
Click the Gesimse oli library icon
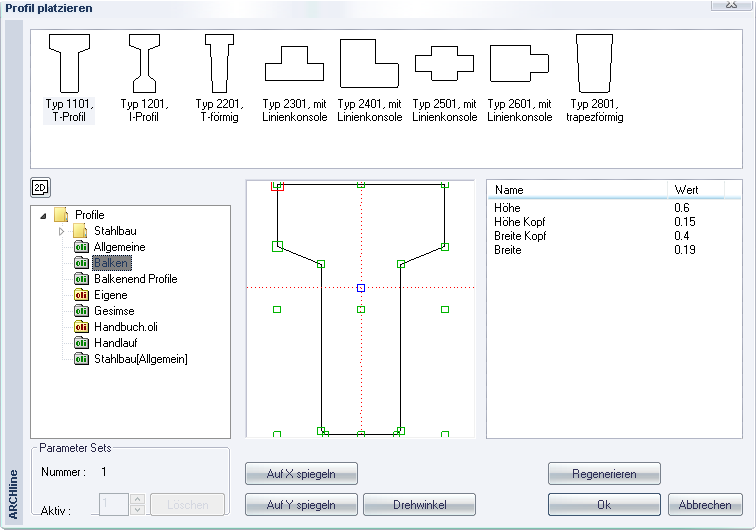(81, 311)
